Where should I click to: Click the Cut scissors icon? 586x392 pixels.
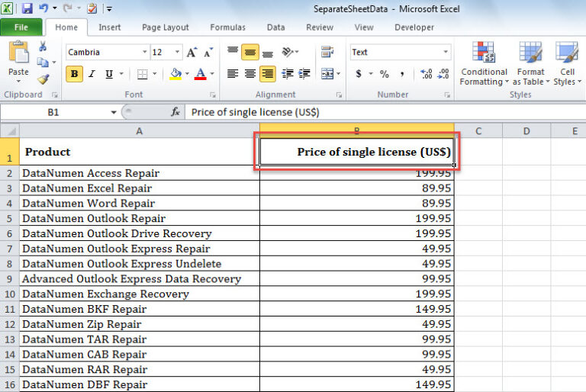43,47
